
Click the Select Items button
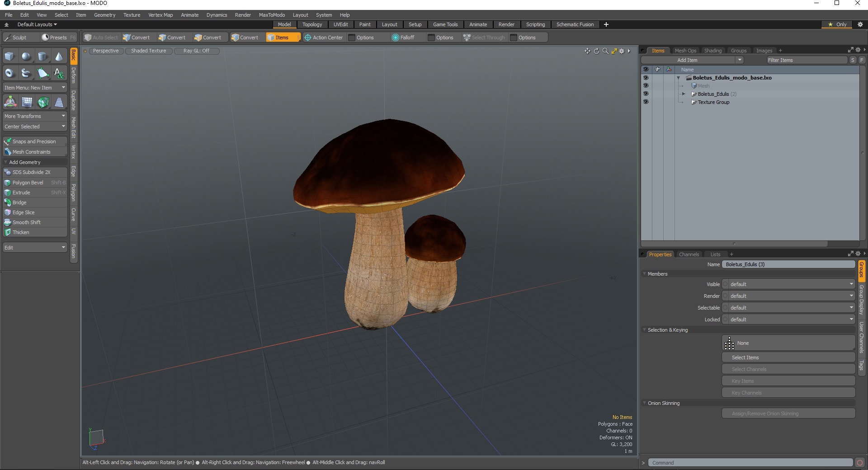click(788, 357)
